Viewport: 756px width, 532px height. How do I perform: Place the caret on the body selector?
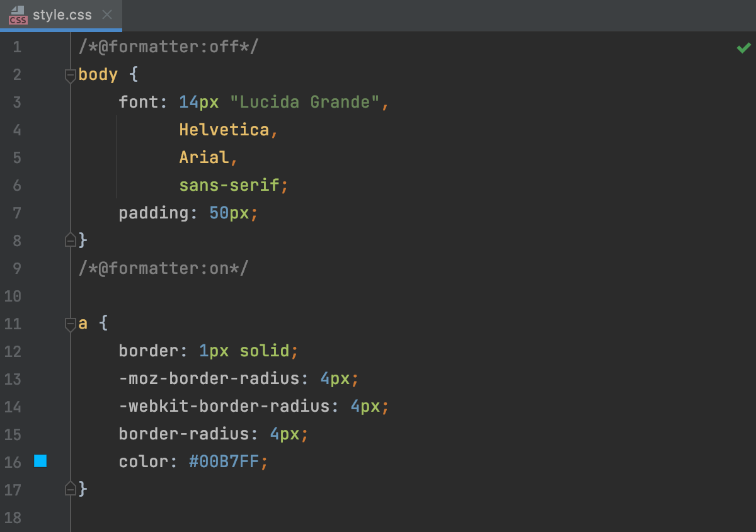click(x=98, y=74)
